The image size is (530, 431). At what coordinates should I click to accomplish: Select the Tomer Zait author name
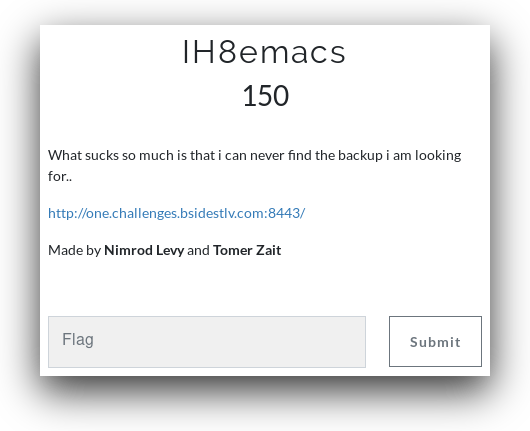click(247, 250)
